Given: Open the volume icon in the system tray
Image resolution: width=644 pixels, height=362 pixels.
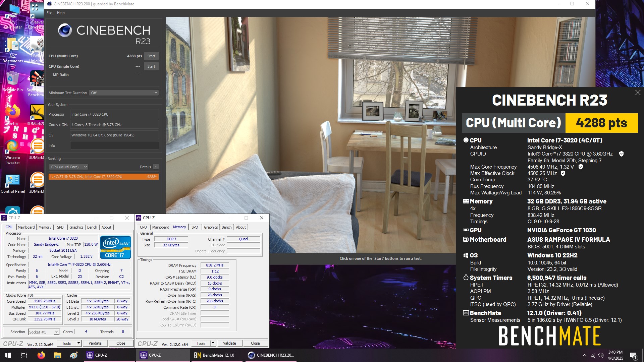Looking at the screenshot, I should 601,355.
